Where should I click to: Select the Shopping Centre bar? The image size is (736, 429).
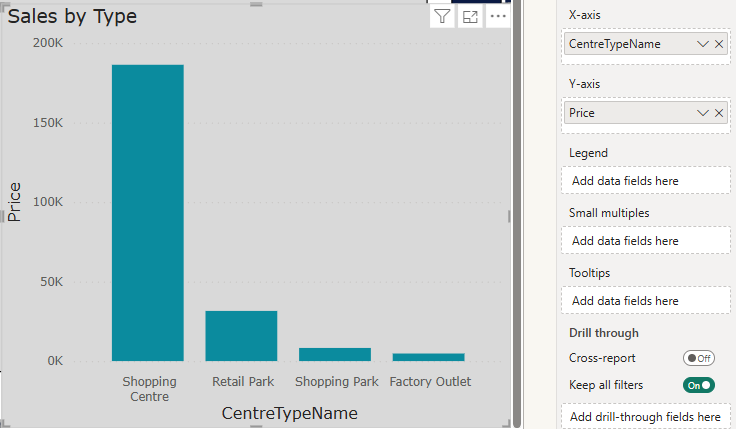point(148,213)
